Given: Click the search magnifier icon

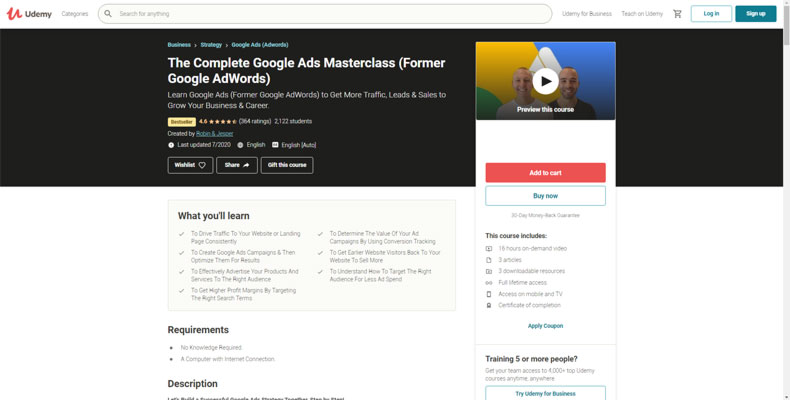Looking at the screenshot, I should [108, 14].
